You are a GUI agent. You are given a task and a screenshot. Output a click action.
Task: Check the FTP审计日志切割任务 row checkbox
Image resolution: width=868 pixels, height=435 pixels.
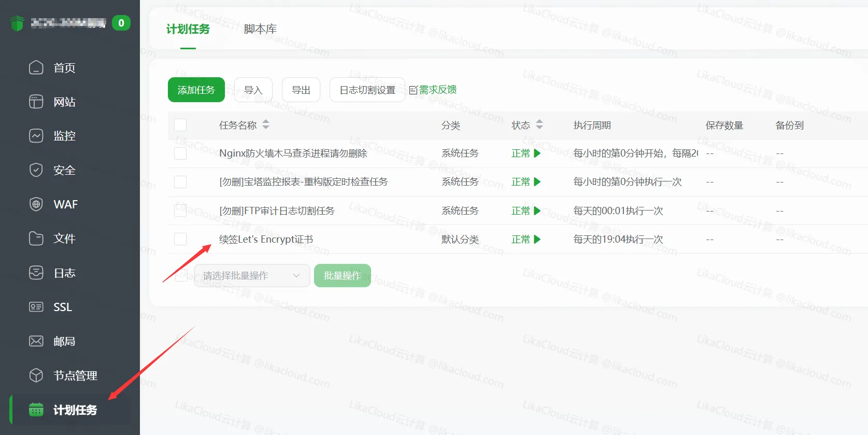[x=180, y=211]
